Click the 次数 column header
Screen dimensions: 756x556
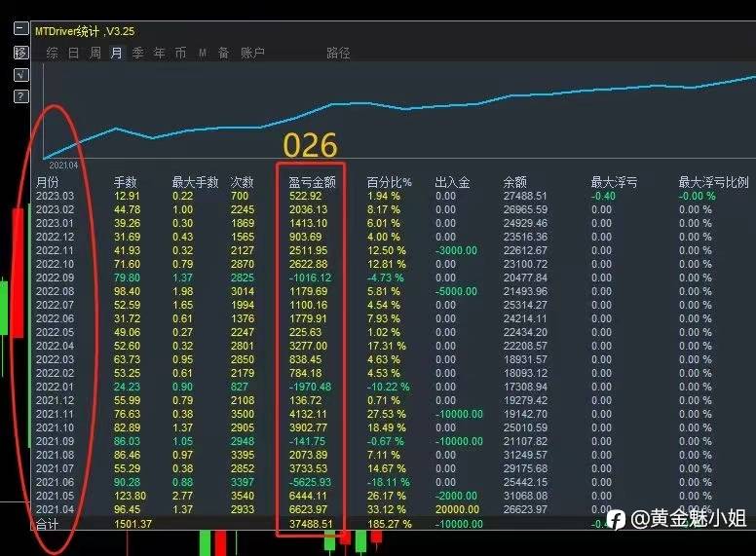(242, 182)
